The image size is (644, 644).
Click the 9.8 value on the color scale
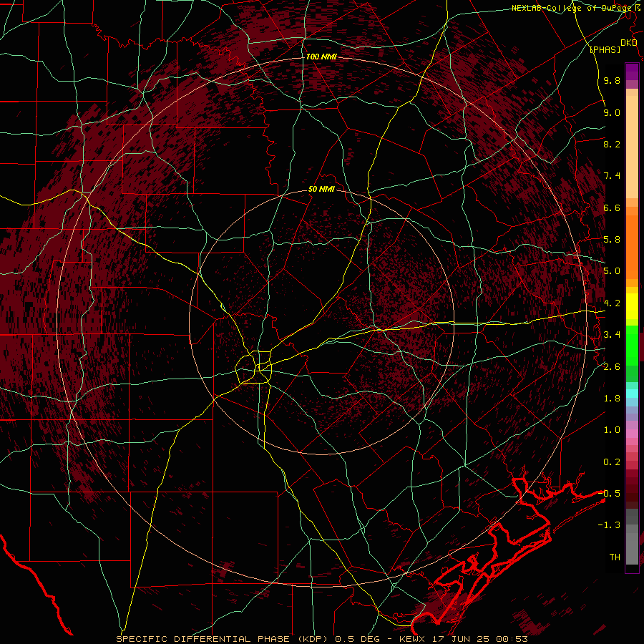point(612,80)
